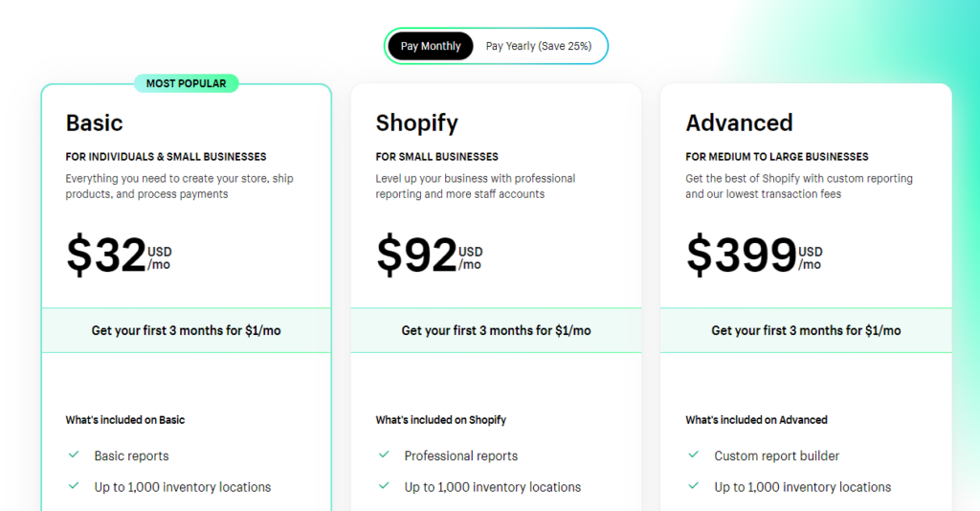This screenshot has height=511, width=980.
Task: Select the $399 USD/mo price
Action: (754, 255)
